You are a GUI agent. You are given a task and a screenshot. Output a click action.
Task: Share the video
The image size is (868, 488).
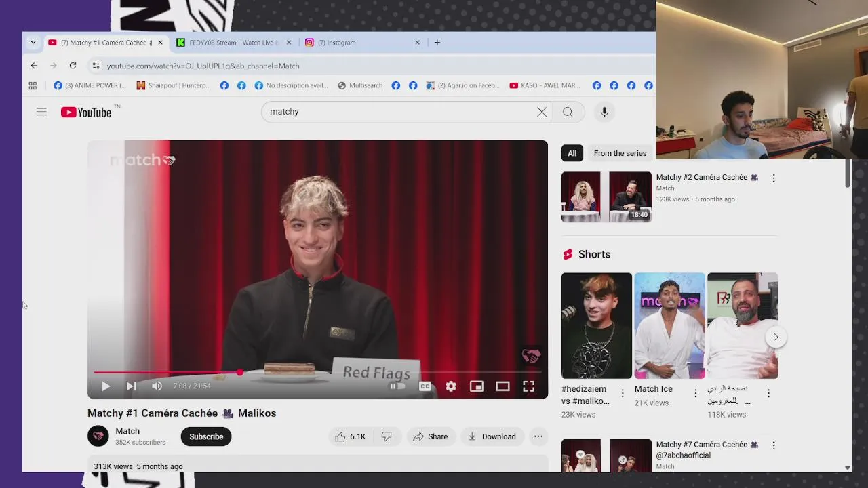pos(430,436)
